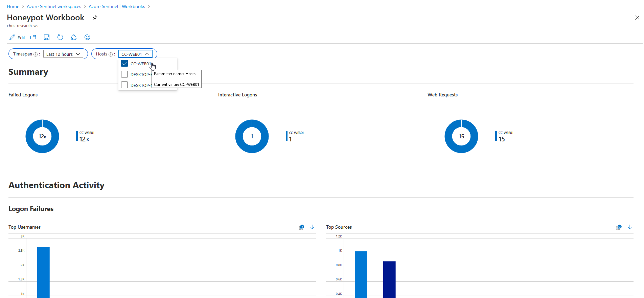
Task: Check the second DESKTOP host checkbox
Action: [x=124, y=85]
